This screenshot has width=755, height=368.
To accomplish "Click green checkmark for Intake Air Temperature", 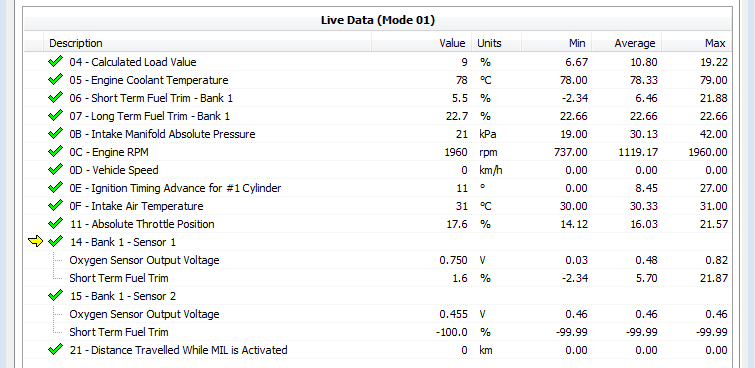I will tap(55, 205).
